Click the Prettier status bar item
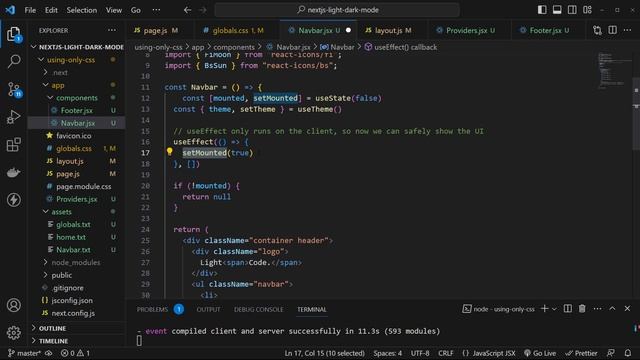Screen dimensions: 640x360 [x=581, y=353]
